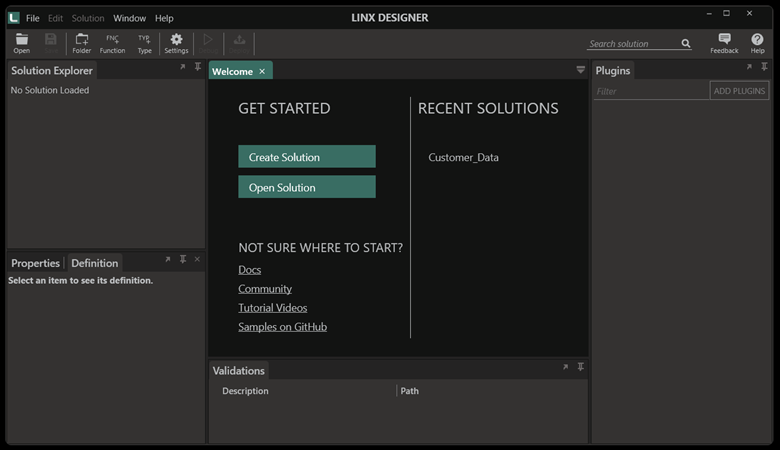This screenshot has width=780, height=450.
Task: Pop out the Solution Explorer panel
Action: [x=183, y=67]
